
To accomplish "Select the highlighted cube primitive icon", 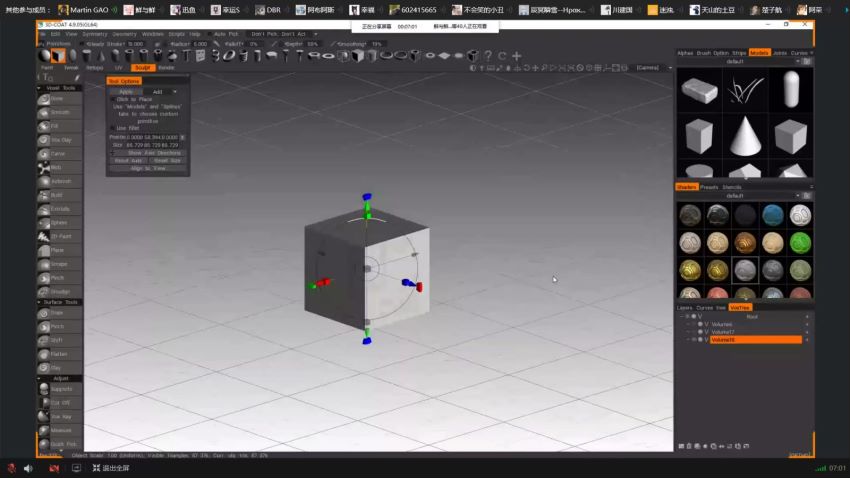I will [59, 55].
